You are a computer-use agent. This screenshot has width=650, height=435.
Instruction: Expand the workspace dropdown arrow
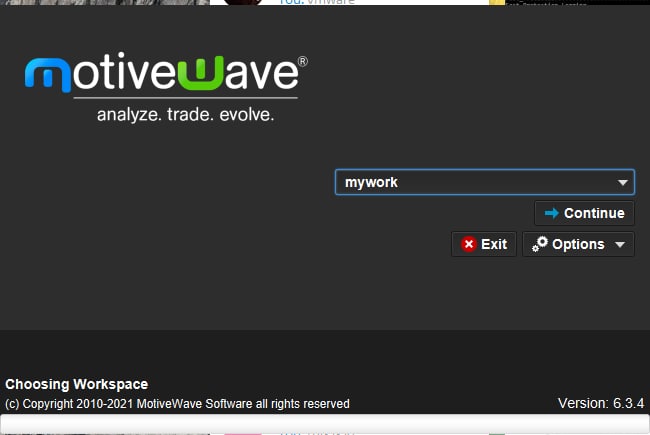[x=622, y=182]
